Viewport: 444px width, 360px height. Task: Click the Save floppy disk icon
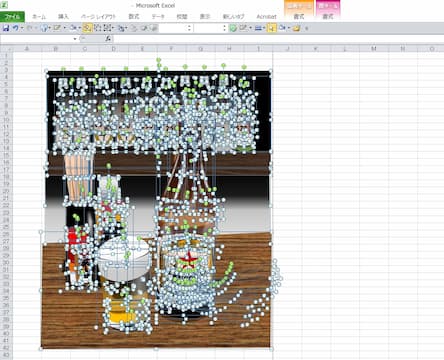click(6, 28)
